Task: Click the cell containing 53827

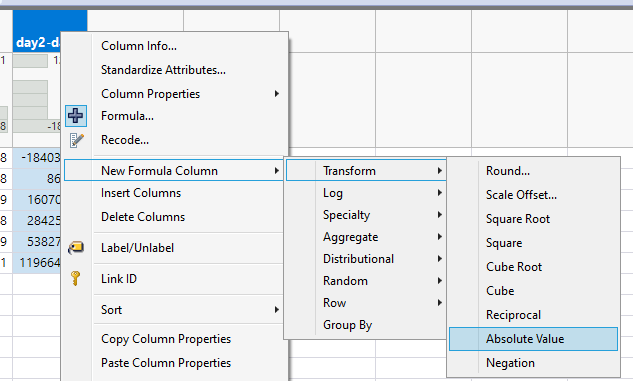Action: [x=36, y=241]
